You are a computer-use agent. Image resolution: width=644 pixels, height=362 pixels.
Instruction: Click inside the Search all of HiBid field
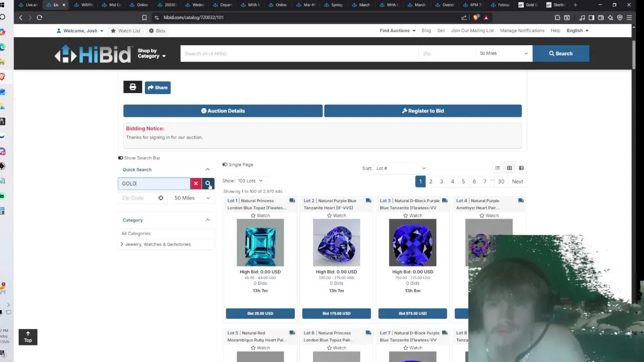coord(299,53)
